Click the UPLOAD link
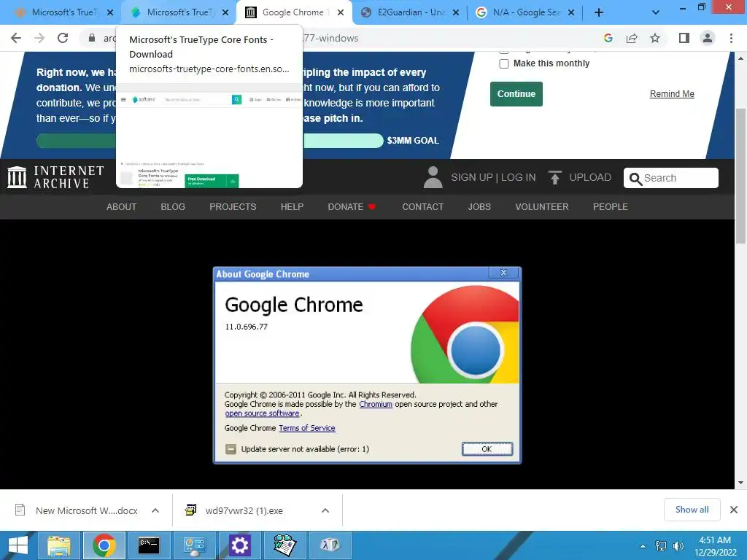 [590, 177]
